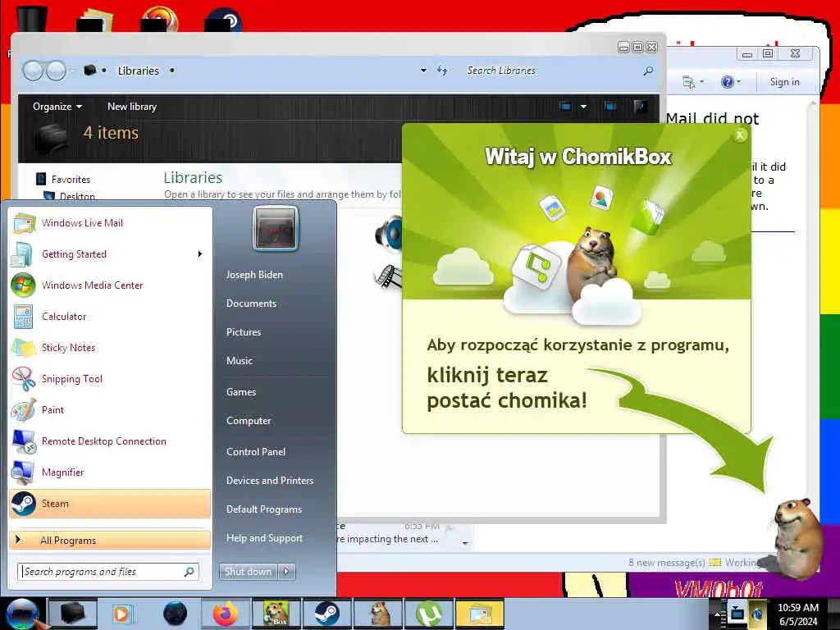
Task: Click the refresh icon in Explorer address bar
Action: click(442, 71)
